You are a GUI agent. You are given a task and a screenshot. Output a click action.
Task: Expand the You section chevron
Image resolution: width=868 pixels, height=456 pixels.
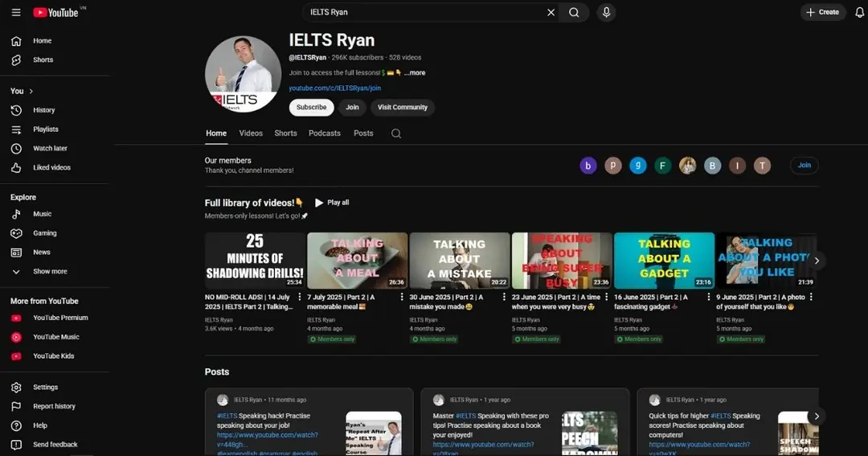click(x=31, y=91)
